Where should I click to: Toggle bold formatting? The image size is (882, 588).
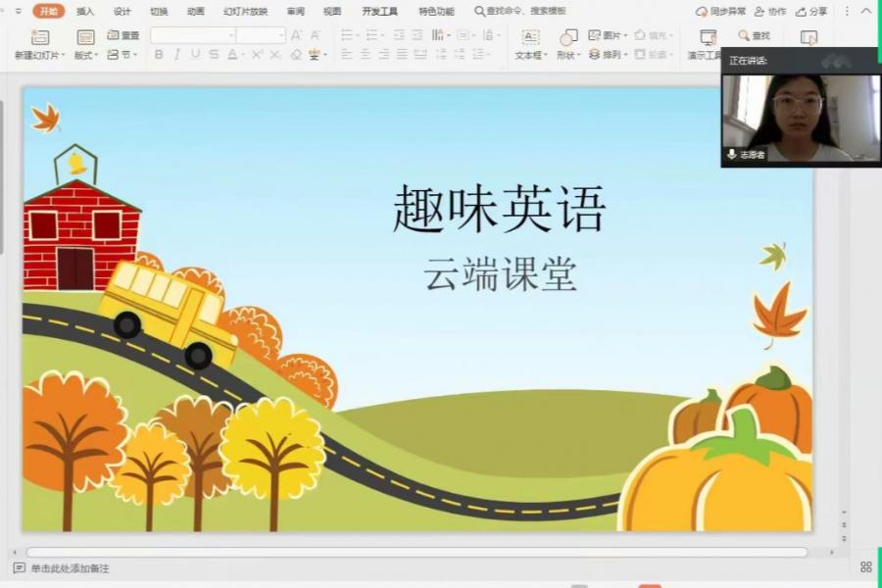[159, 55]
